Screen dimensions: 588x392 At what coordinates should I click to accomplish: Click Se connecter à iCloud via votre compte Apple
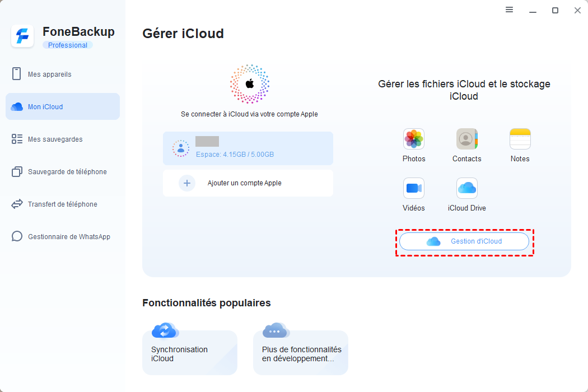pyautogui.click(x=249, y=114)
